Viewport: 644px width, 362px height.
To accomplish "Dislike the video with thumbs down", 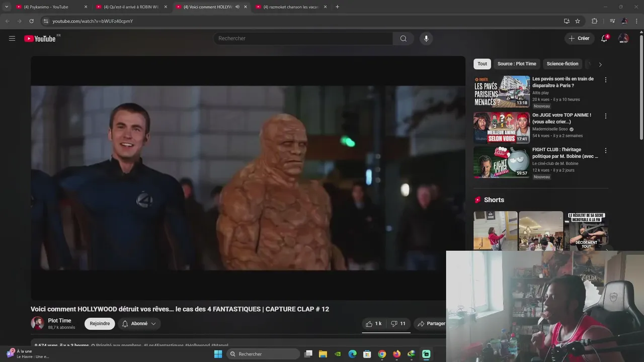I will tap(398, 324).
